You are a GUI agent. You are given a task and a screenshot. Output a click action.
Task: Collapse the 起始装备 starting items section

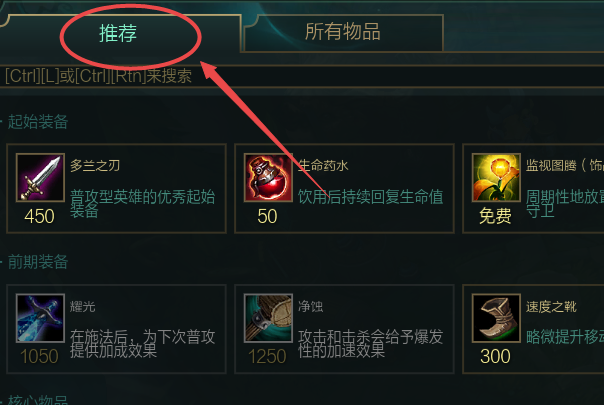tap(38, 122)
